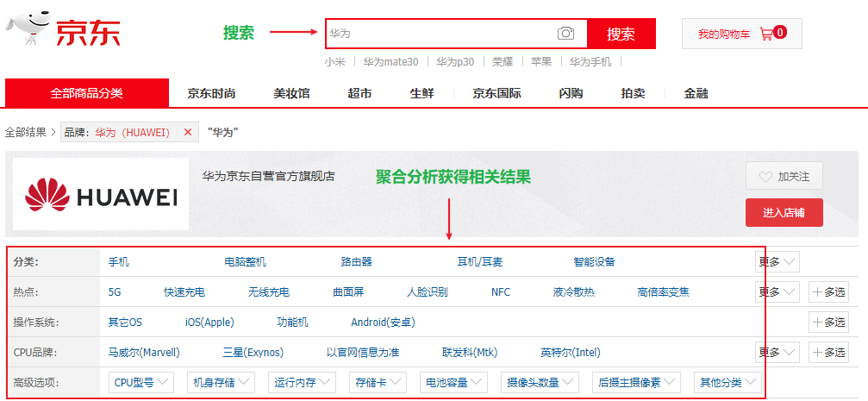Image resolution: width=868 pixels, height=401 pixels.
Task: Filter by 人脸识别 hotspot
Action: pyautogui.click(x=428, y=291)
